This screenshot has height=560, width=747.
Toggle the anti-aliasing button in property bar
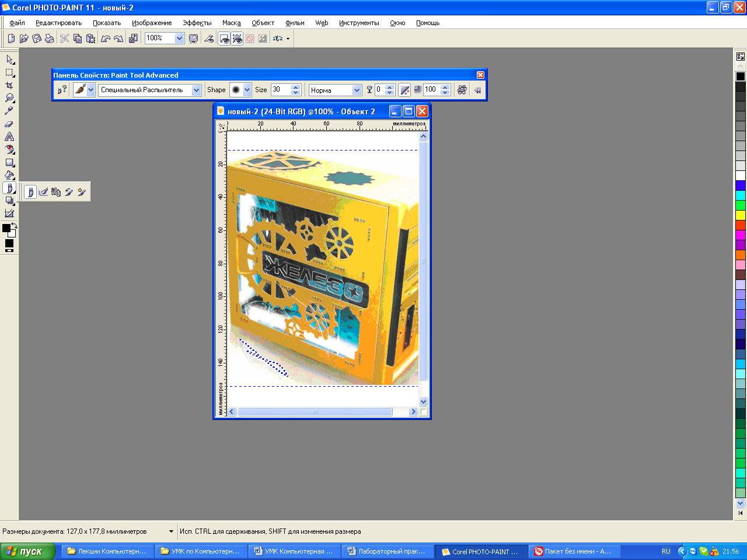click(404, 90)
